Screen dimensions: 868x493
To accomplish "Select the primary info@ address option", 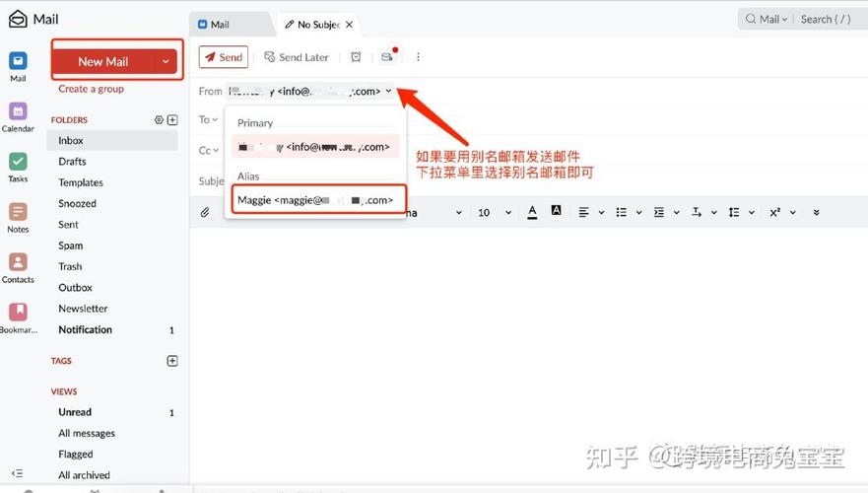I will pos(315,147).
